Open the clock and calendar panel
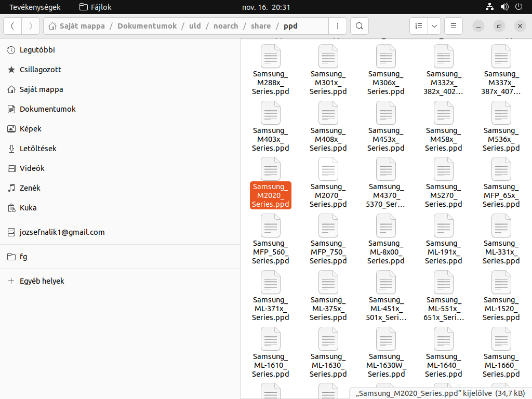Viewport: 532px width, 399px height. [266, 7]
